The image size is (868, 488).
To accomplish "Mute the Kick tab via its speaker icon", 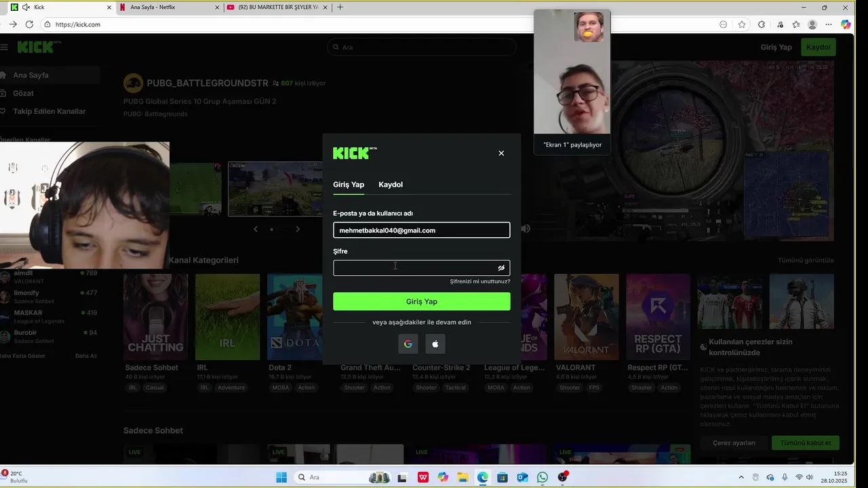I will point(26,7).
